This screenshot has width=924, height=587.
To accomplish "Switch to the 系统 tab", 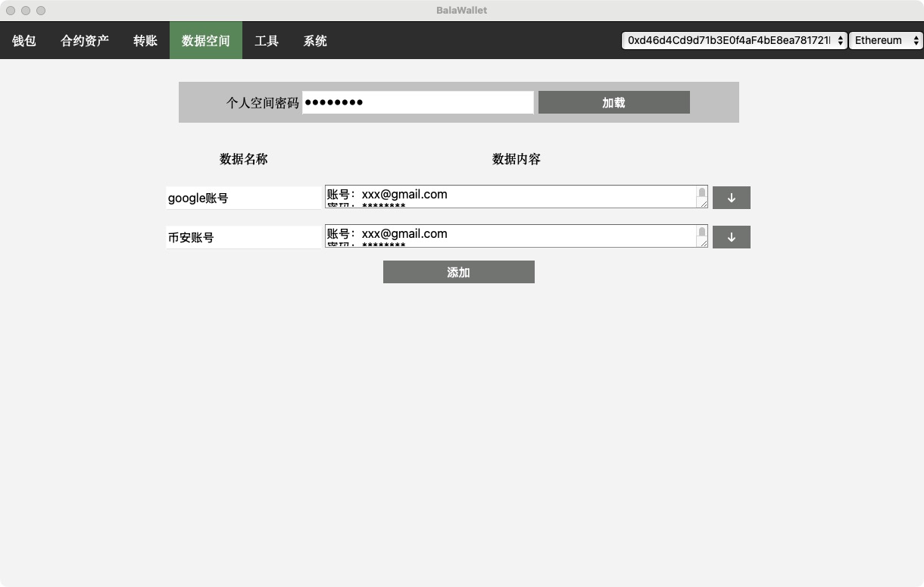I will tap(315, 41).
